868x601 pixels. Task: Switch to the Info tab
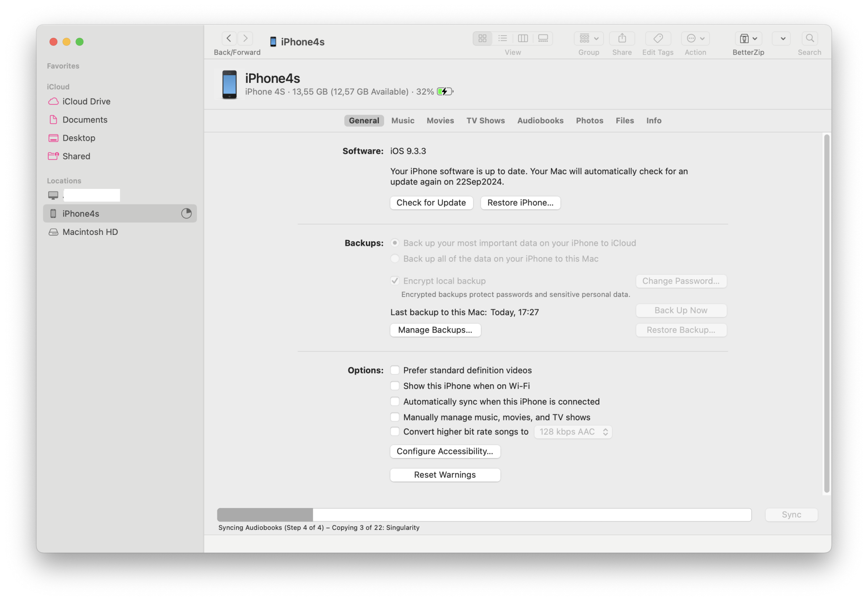click(654, 120)
